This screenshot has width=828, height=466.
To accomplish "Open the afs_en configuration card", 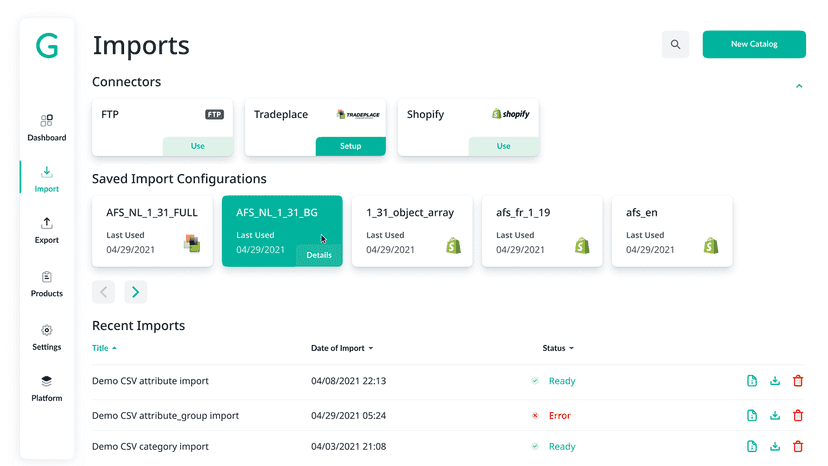I will click(x=672, y=231).
